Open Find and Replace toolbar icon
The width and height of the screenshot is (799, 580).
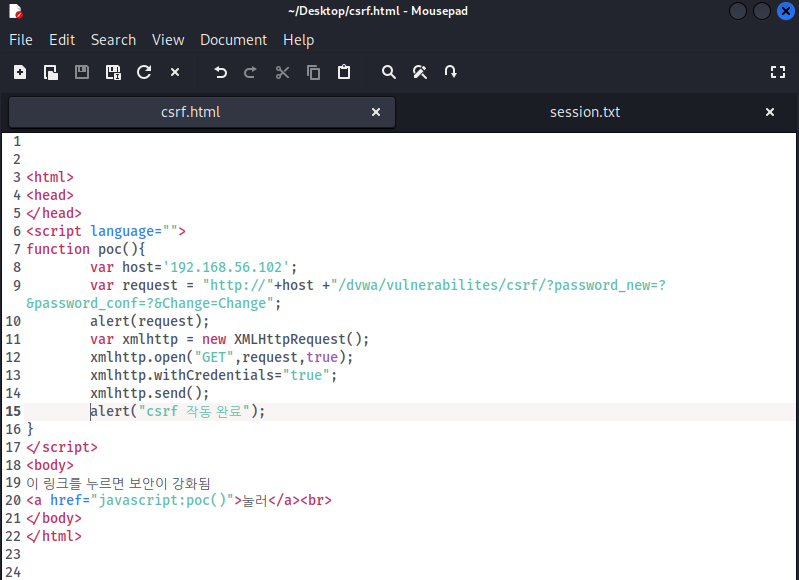point(420,72)
